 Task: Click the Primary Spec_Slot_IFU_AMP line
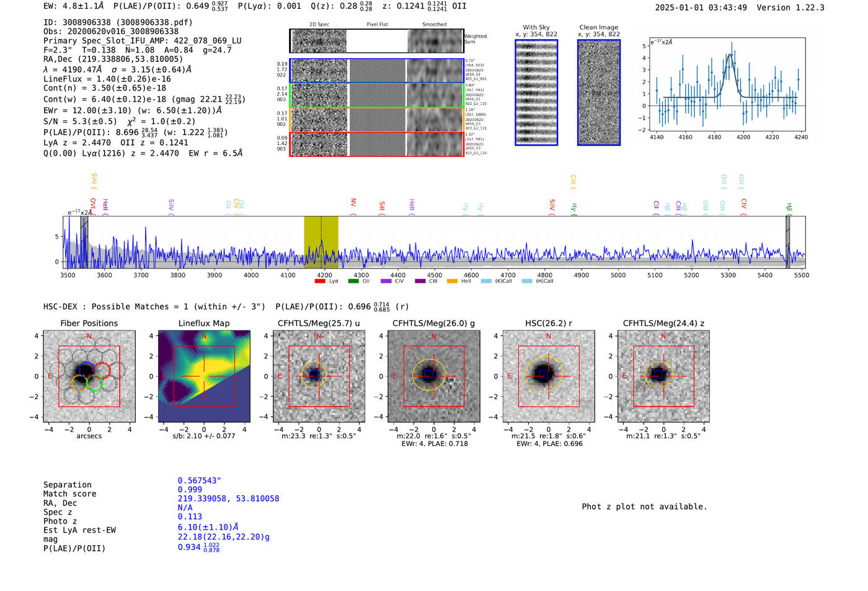pyautogui.click(x=143, y=41)
